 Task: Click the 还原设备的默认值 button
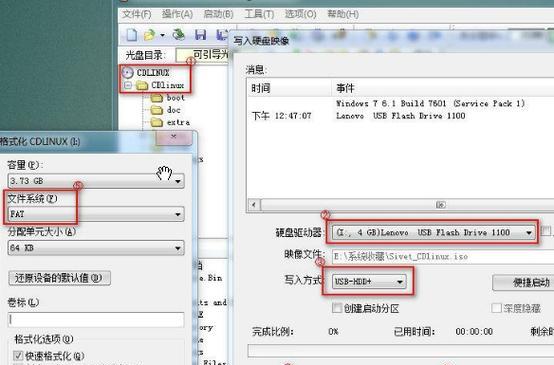point(59,278)
